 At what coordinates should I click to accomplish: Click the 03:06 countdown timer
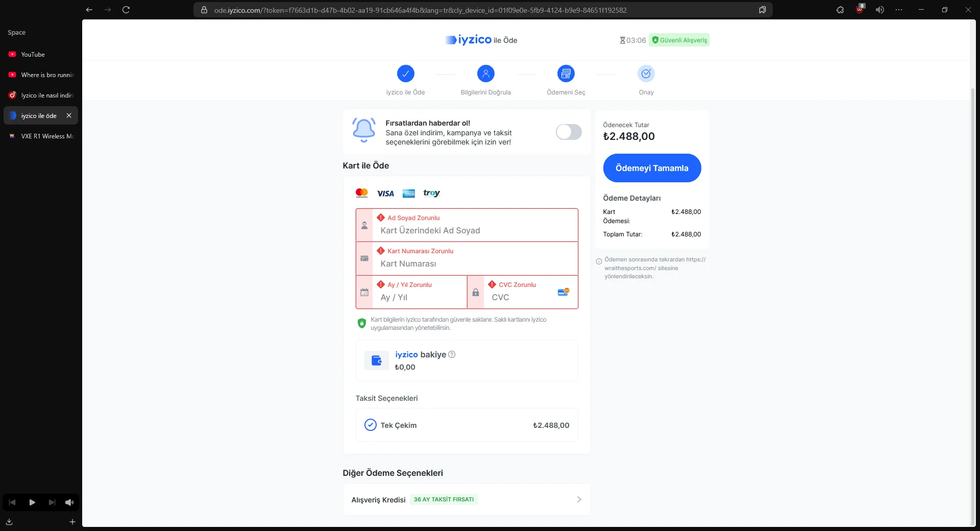tap(636, 40)
